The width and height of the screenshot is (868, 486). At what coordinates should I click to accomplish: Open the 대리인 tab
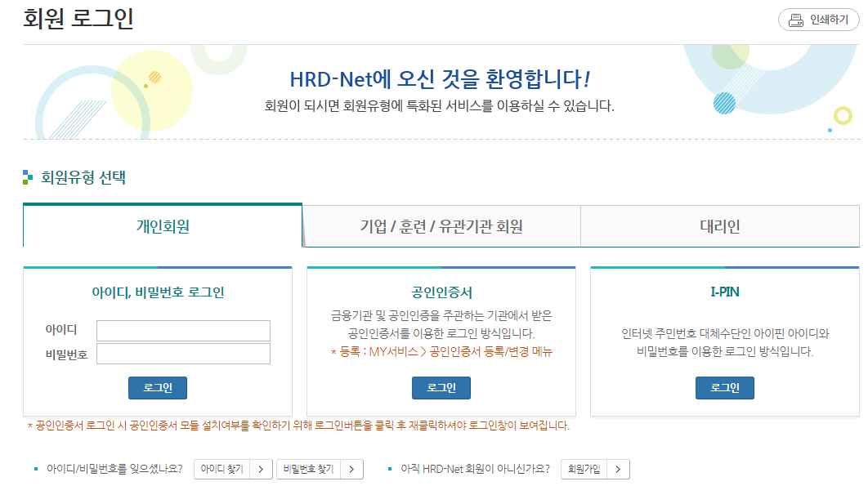719,226
